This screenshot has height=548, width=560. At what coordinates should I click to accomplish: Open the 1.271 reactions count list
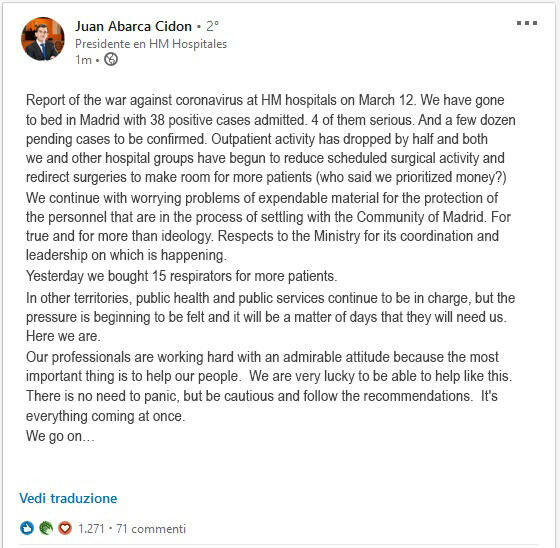pos(91,528)
